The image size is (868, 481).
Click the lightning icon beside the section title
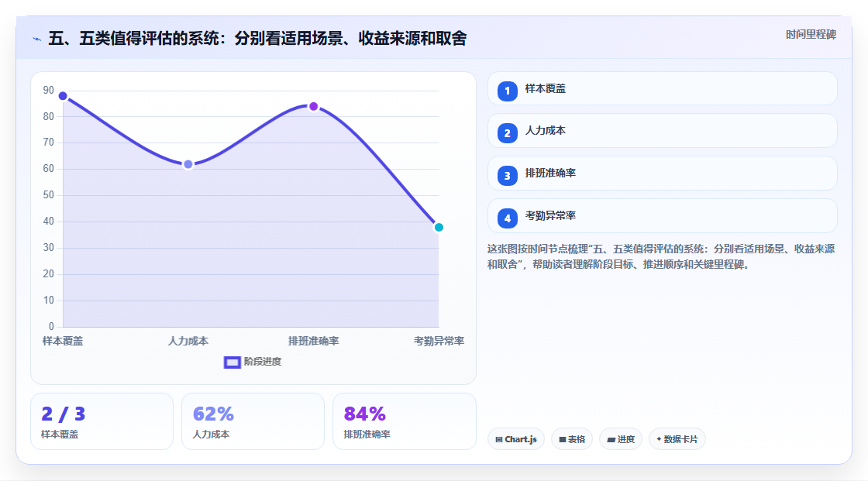coord(36,39)
